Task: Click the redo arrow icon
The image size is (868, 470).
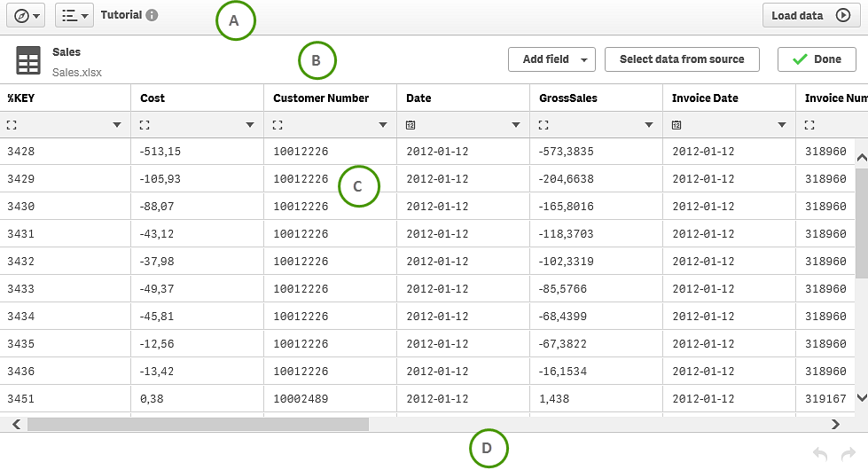Action: 848,454
